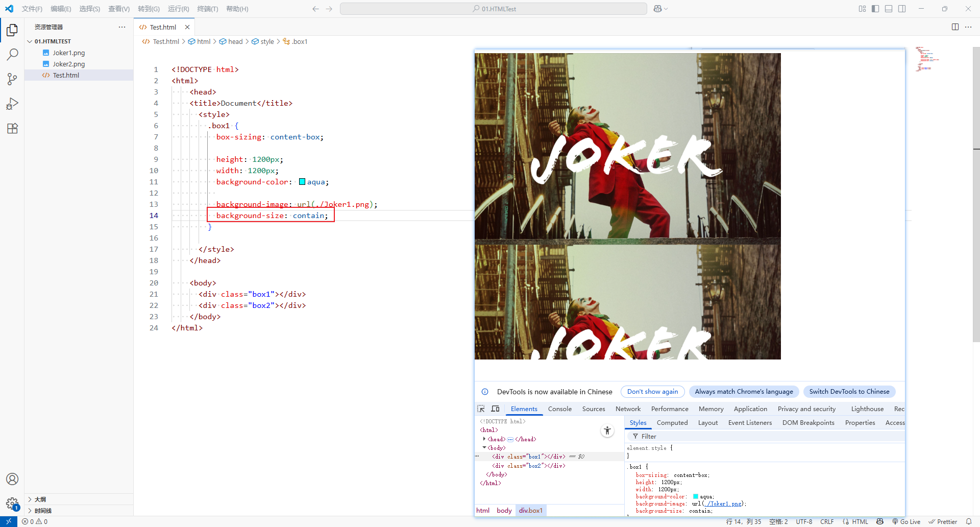
Task: Toggle the secondary side bar
Action: (902, 9)
